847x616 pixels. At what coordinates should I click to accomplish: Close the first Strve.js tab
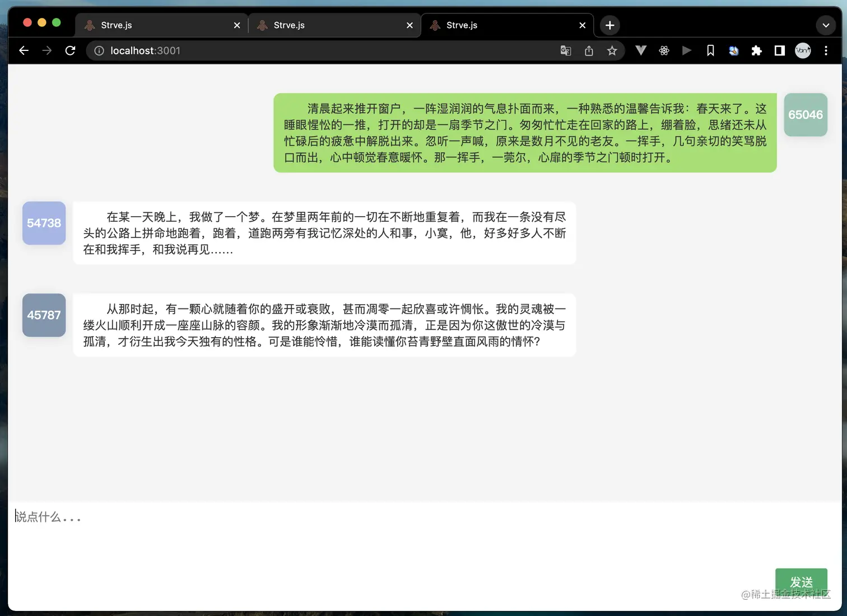[237, 25]
